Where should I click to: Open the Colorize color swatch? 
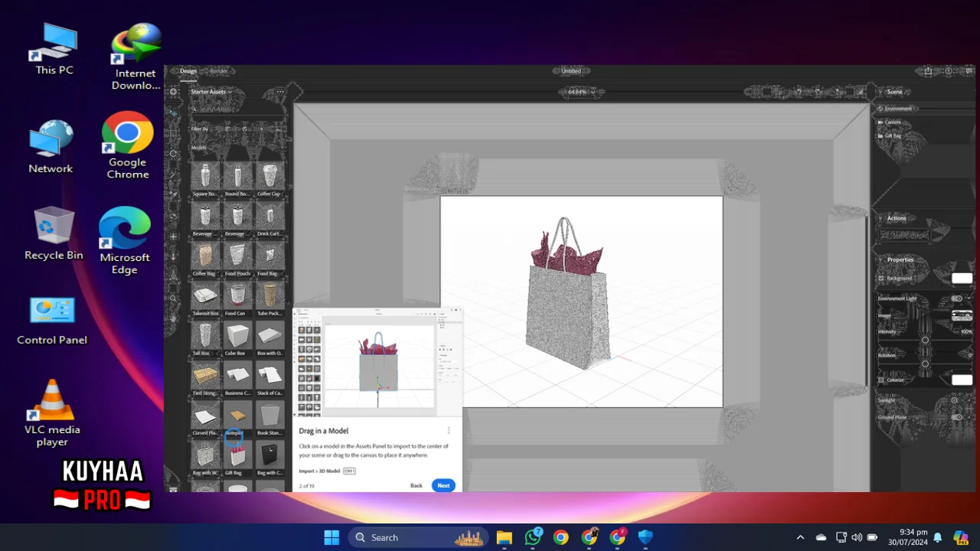tap(962, 380)
